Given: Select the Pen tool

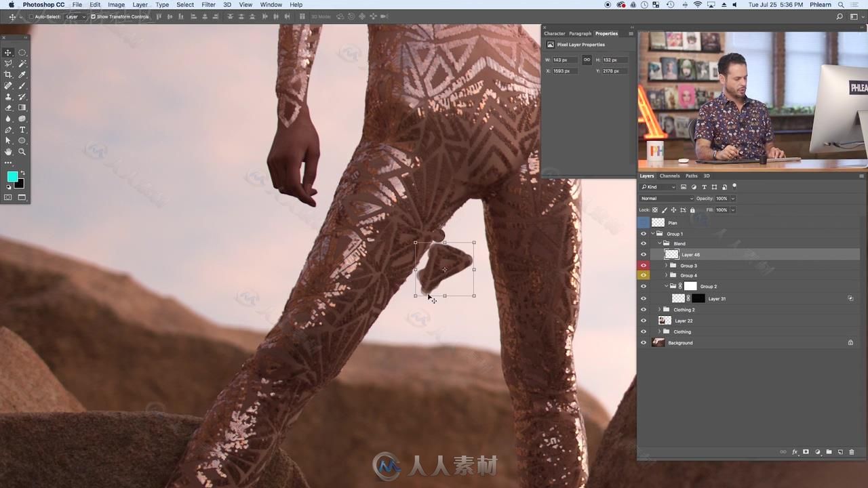Looking at the screenshot, I should [x=8, y=129].
